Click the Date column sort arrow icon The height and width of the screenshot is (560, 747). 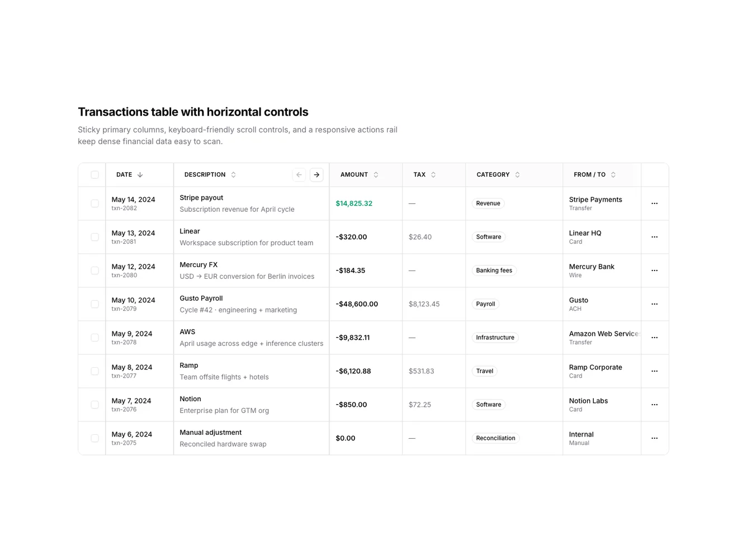point(140,174)
